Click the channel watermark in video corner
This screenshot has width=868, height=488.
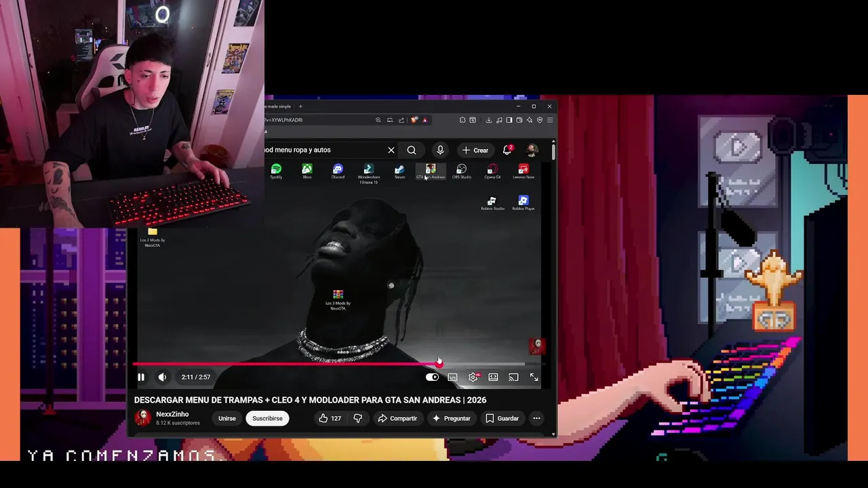537,346
